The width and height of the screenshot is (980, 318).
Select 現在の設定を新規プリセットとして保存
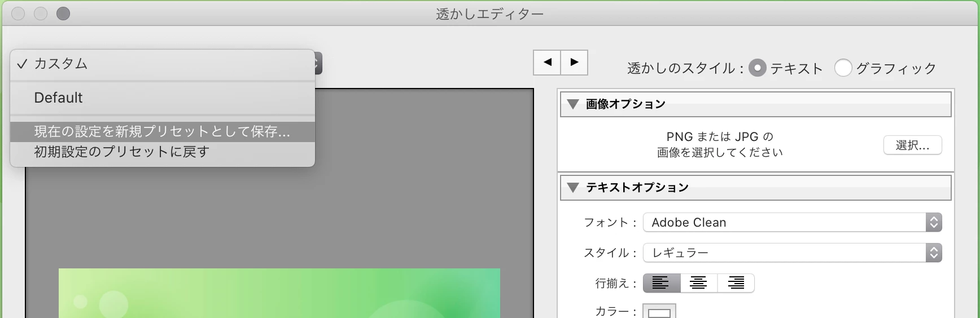163,132
